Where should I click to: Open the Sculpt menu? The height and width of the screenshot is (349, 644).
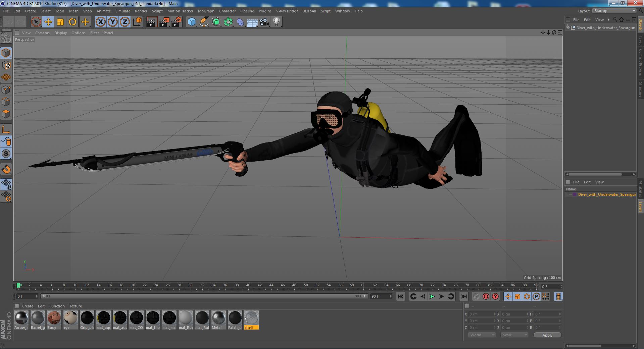click(x=157, y=11)
